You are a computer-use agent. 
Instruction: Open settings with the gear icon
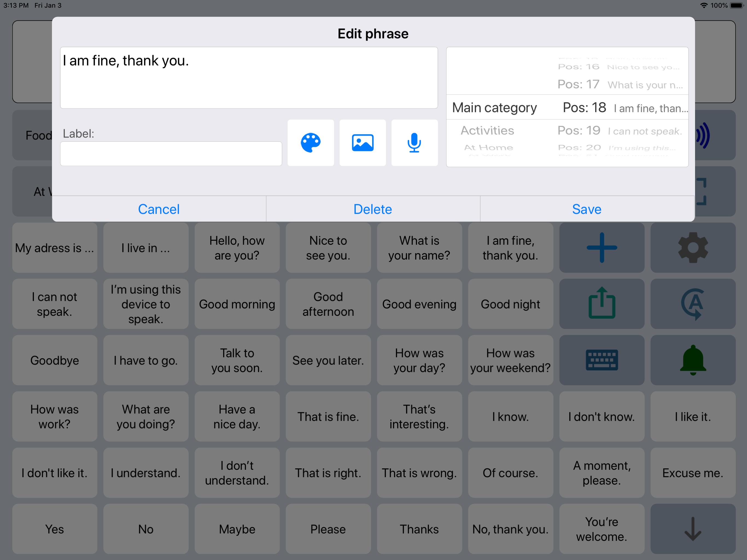coord(693,247)
